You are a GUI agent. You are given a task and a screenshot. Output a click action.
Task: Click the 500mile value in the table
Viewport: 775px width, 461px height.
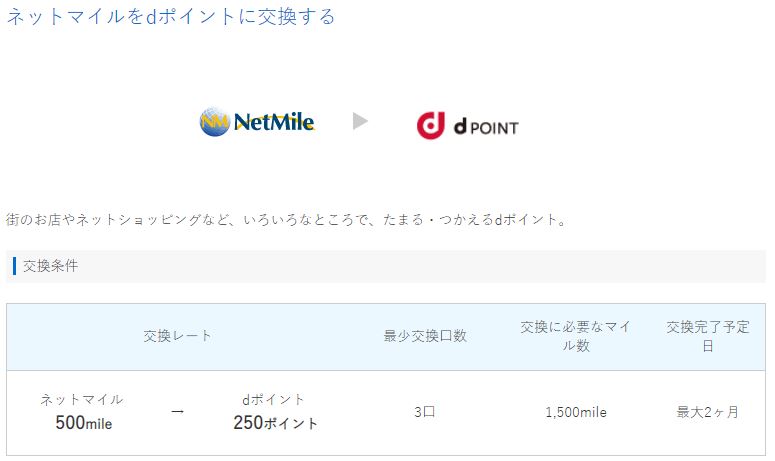click(84, 423)
